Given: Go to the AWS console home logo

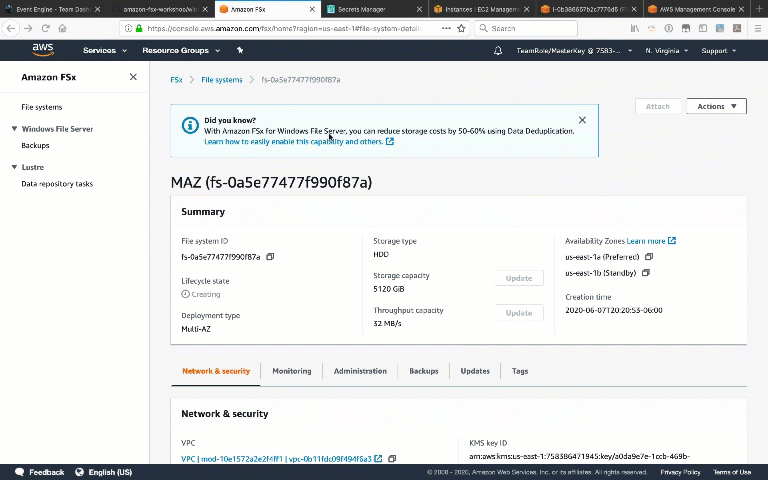Looking at the screenshot, I should pos(43,50).
